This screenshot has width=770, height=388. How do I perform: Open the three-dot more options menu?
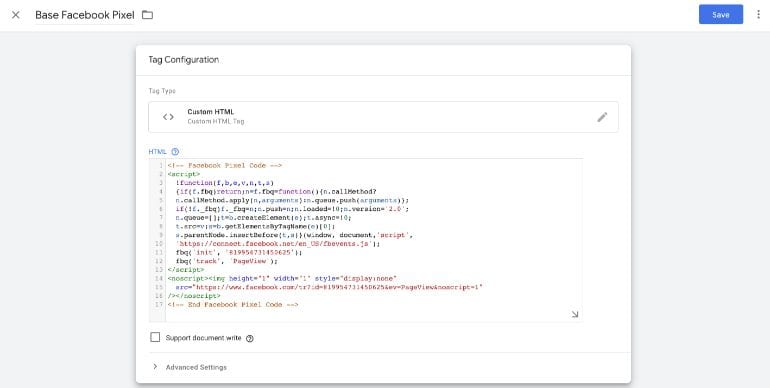[x=758, y=15]
